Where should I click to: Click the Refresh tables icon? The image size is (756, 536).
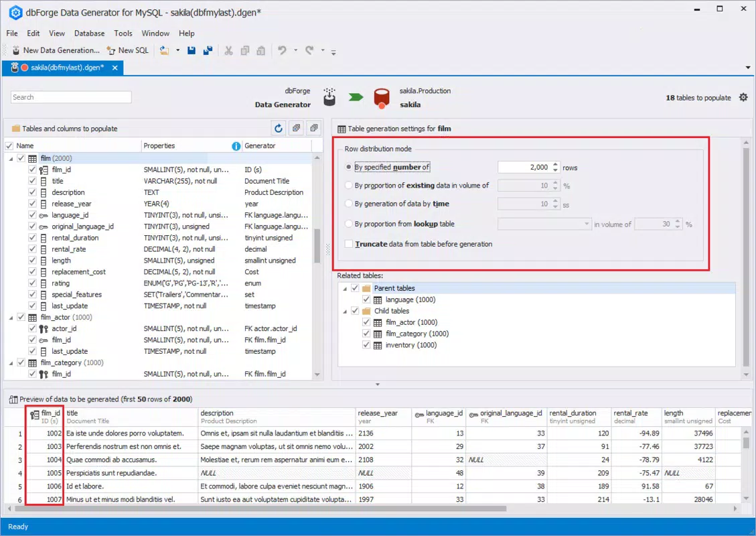(278, 129)
